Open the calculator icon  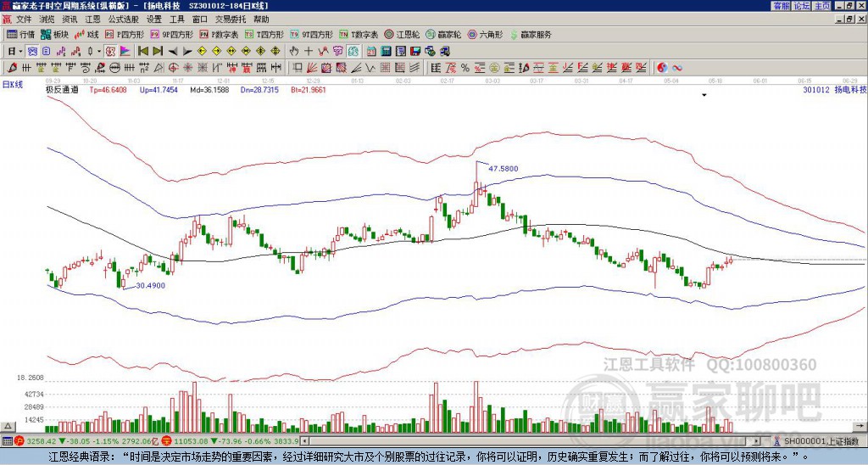tap(386, 51)
